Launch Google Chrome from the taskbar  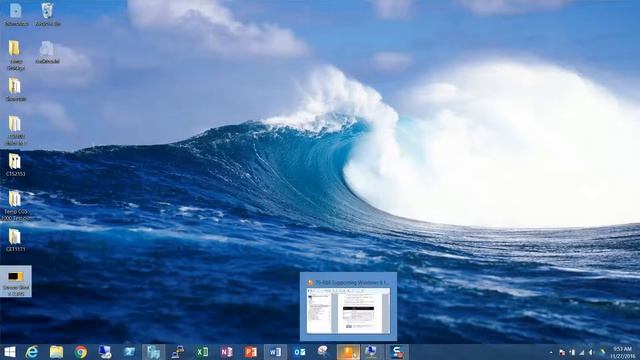click(x=80, y=352)
